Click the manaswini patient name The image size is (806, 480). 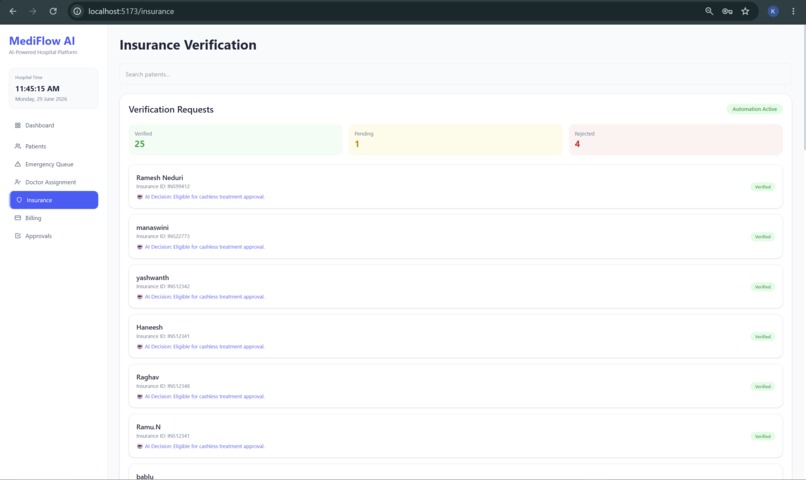pyautogui.click(x=152, y=228)
